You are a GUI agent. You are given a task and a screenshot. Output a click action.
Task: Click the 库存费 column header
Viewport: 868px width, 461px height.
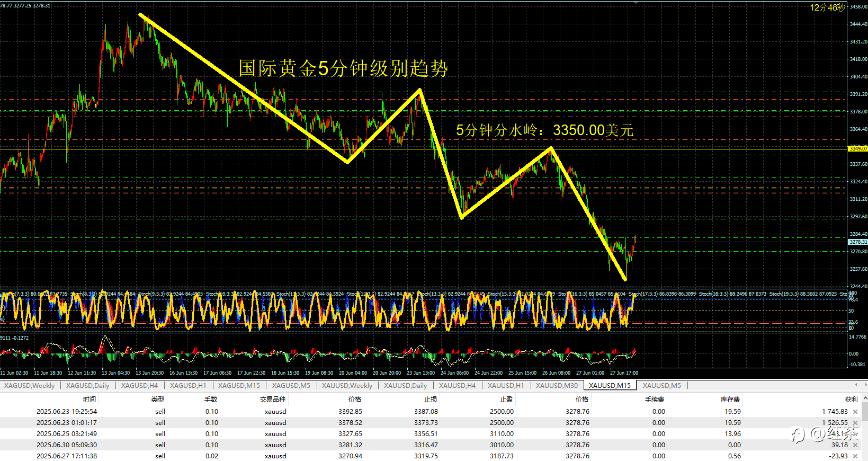tap(730, 400)
